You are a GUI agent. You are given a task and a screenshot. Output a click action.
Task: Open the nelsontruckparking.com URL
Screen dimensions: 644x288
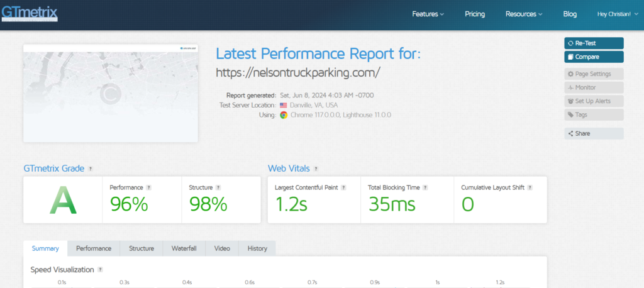[x=298, y=72]
